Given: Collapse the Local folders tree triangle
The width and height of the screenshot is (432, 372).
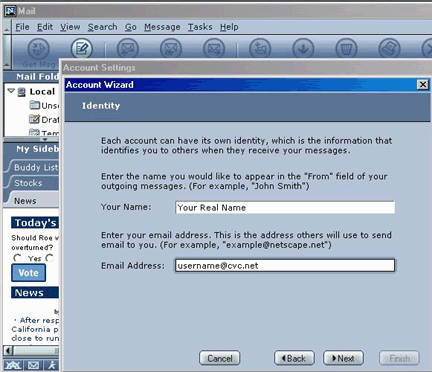Looking at the screenshot, I should tap(11, 91).
